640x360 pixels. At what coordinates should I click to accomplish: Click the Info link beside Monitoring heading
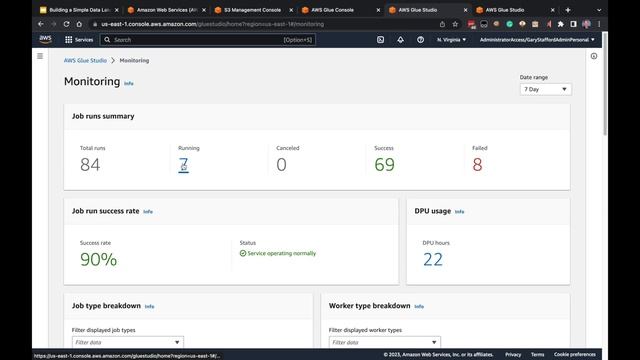(x=129, y=83)
